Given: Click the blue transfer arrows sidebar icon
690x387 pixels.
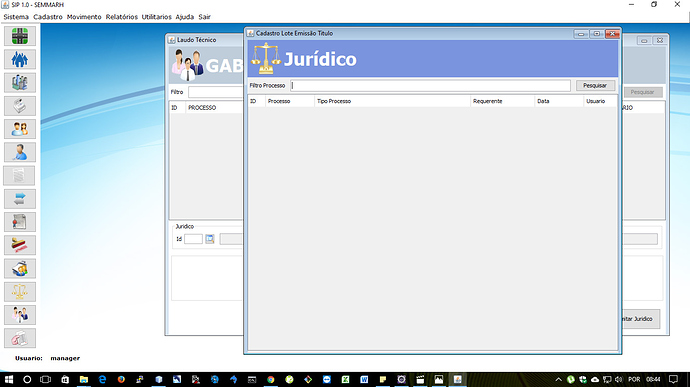Looking at the screenshot, I should click(20, 199).
